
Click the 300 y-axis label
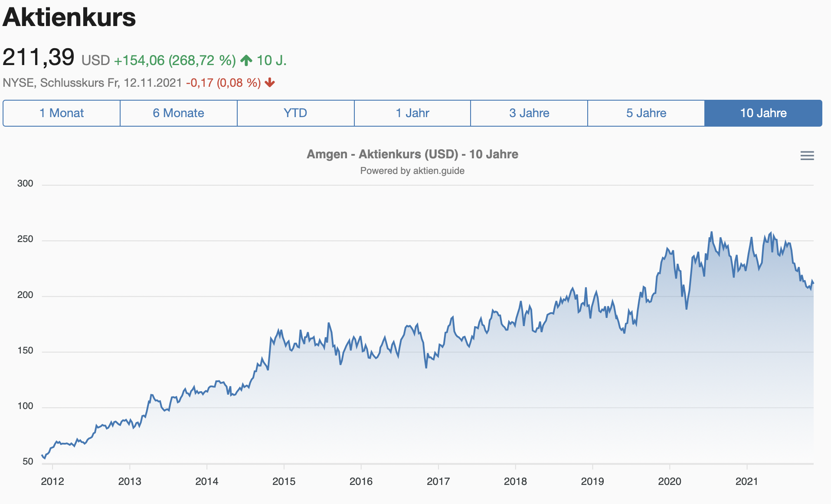pos(25,183)
